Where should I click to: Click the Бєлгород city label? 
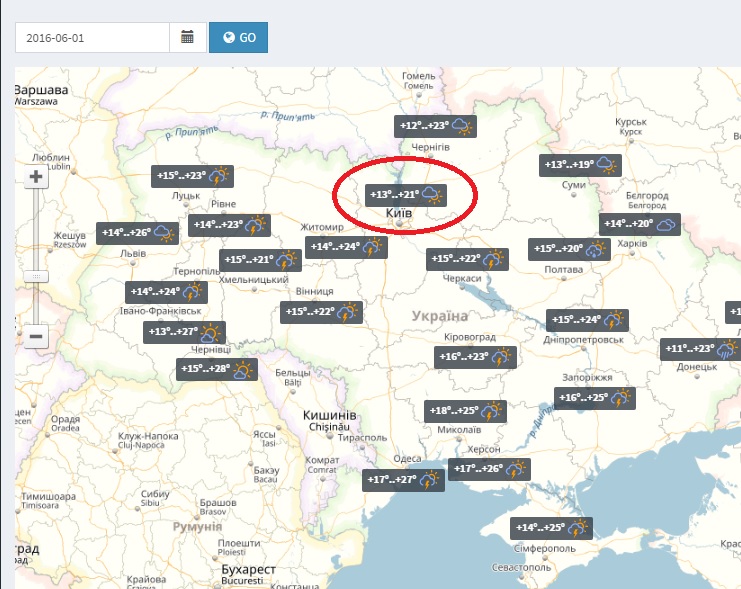[x=647, y=196]
